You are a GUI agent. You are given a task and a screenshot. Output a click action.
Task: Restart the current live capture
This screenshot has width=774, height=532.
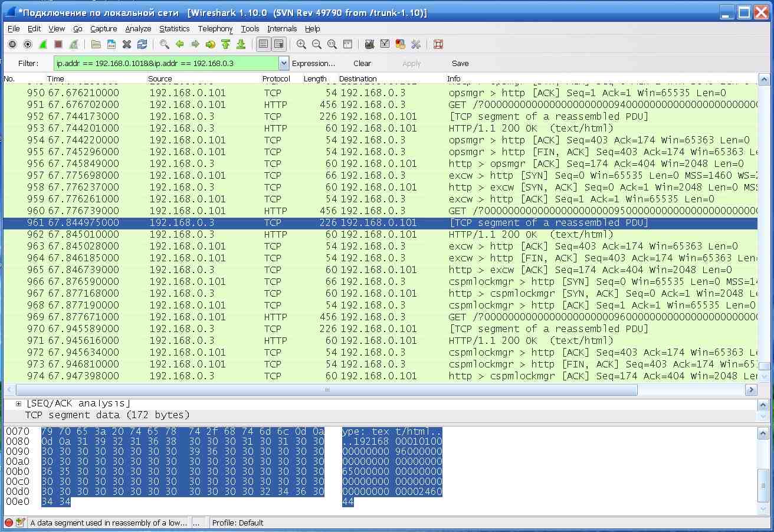74,44
